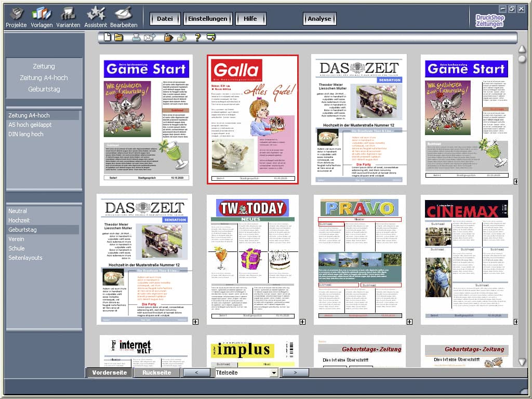Viewport: 532px width, 399px height.
Task: Expand the Pravo template's plus icon
Action: coord(409,322)
